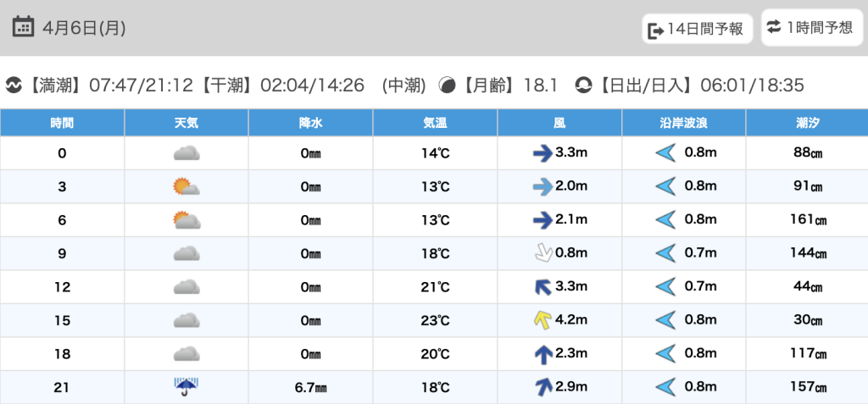Click the coastal wave arrow at 12時
The image size is (868, 404).
point(666,287)
